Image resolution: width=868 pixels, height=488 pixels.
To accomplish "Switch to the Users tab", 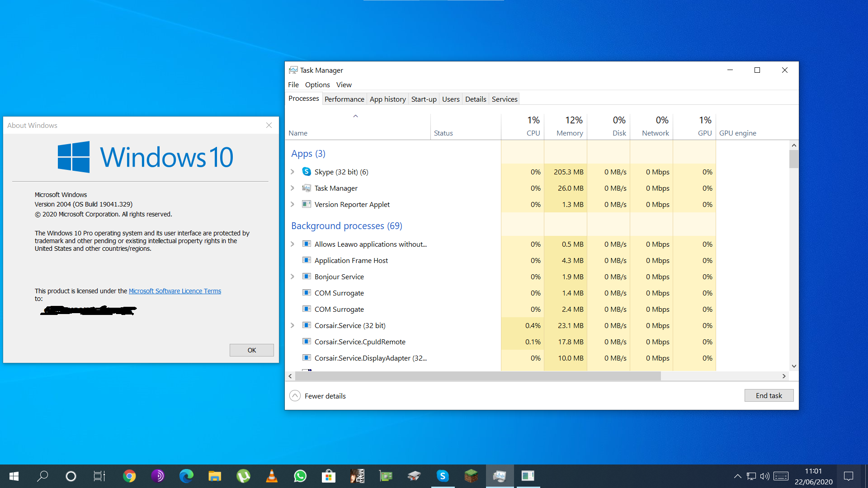I will coord(451,99).
